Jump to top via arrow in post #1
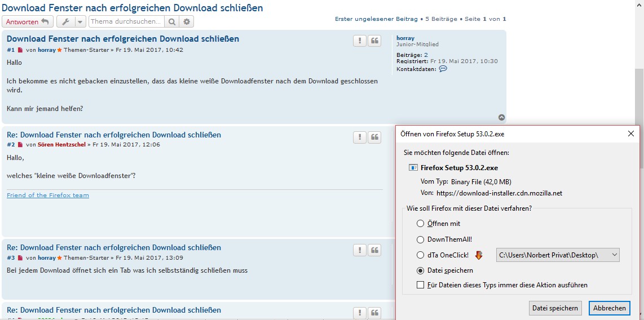644x320 pixels. pos(501,118)
